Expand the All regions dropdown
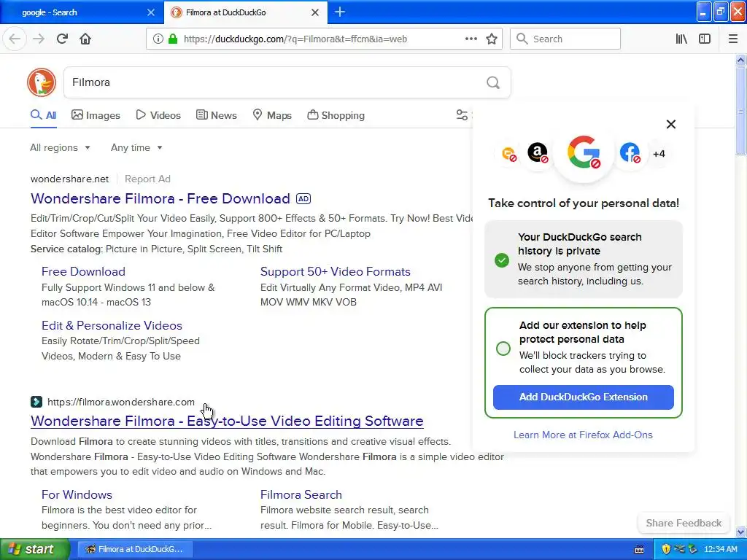This screenshot has width=747, height=560. 60,147
